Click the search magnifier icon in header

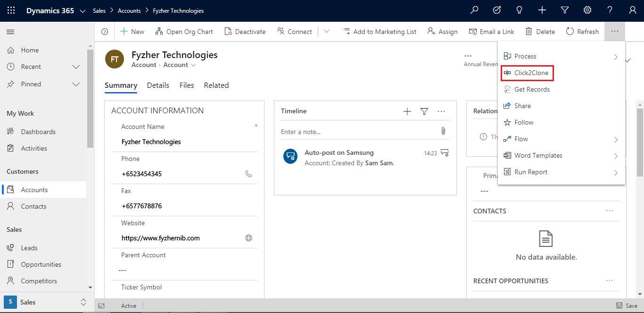pyautogui.click(x=474, y=10)
